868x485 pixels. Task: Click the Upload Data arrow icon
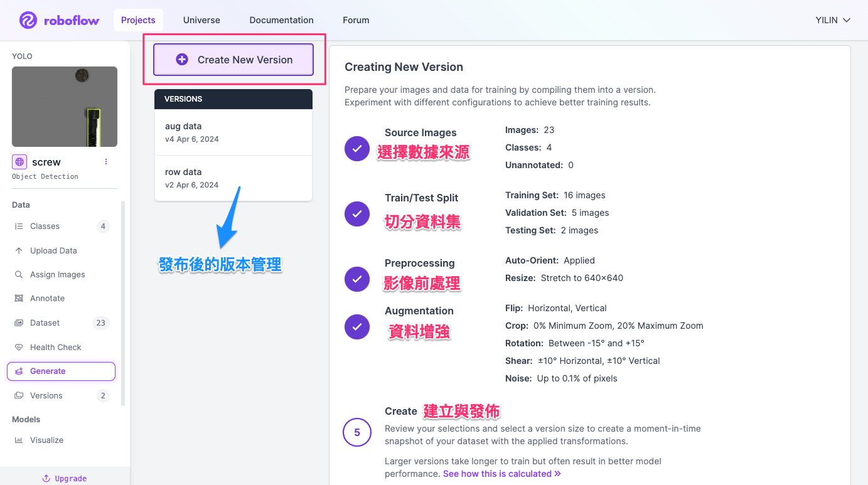[19, 250]
